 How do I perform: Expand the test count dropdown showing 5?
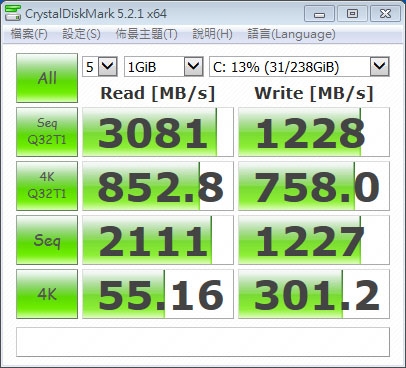point(100,67)
